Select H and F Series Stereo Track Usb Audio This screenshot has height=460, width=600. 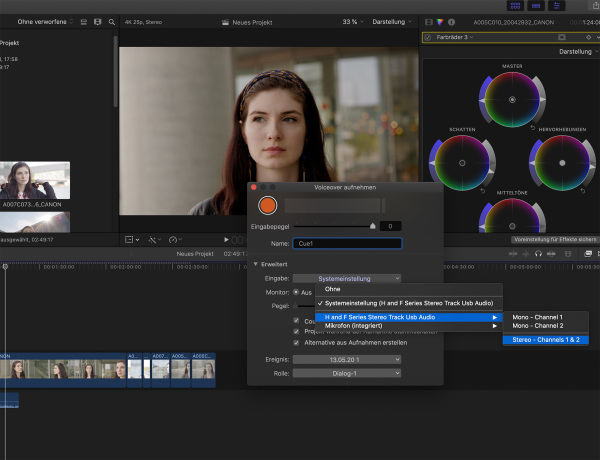[409, 317]
